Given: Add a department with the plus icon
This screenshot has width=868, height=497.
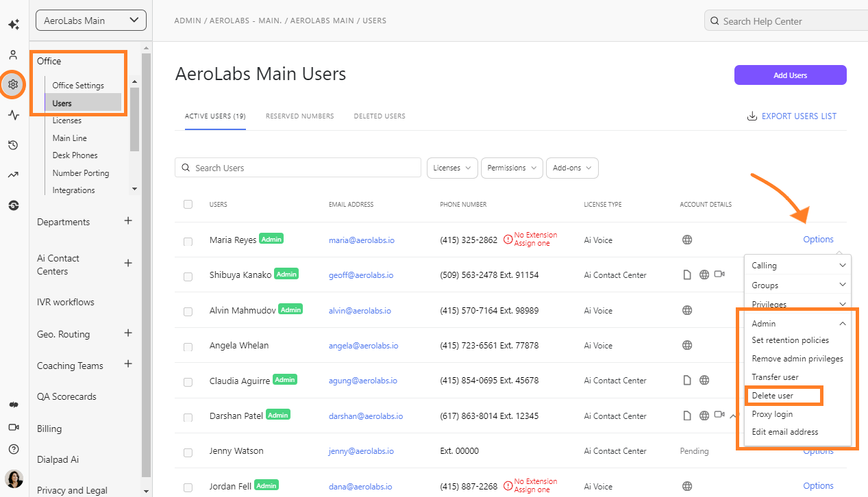Looking at the screenshot, I should pyautogui.click(x=127, y=221).
